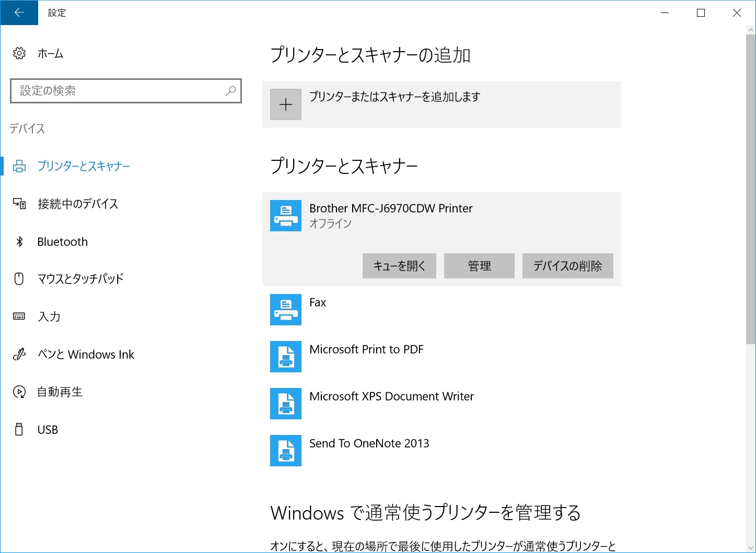Click the 管理 button
The image size is (756, 553).
(x=479, y=266)
